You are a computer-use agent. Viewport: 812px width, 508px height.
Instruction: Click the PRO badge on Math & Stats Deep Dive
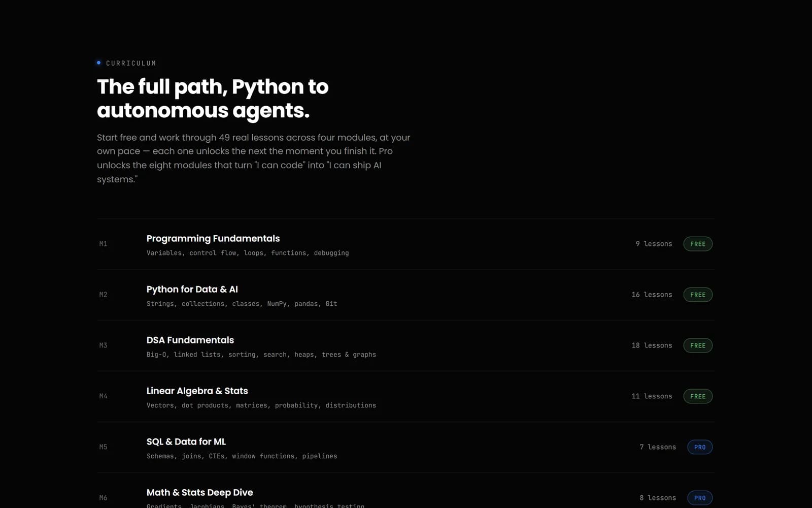pos(700,498)
